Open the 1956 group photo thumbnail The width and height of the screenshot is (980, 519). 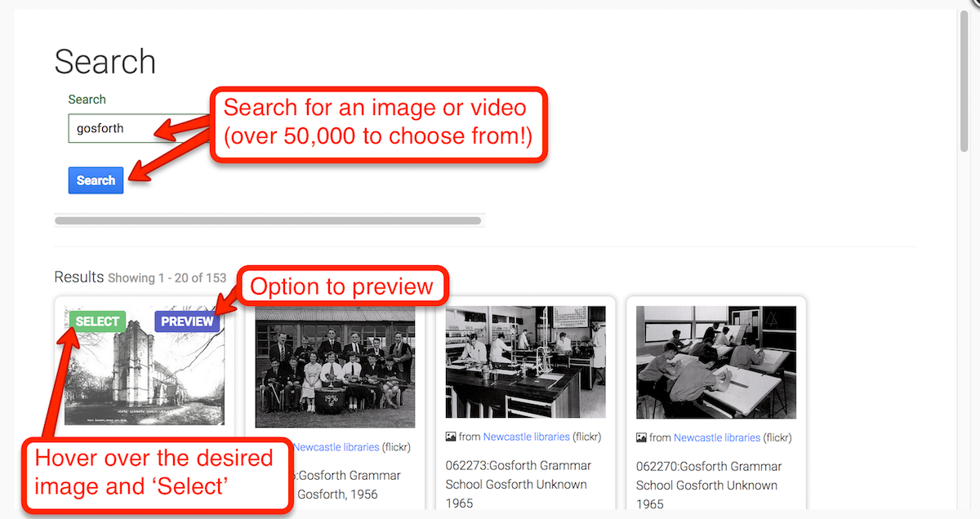[335, 367]
